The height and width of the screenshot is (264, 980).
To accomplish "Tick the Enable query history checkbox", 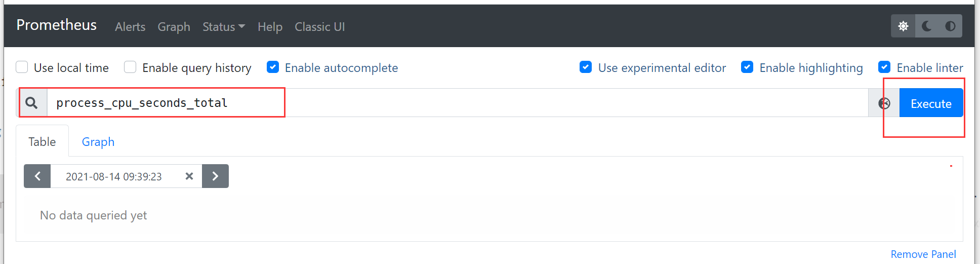I will pyautogui.click(x=130, y=67).
